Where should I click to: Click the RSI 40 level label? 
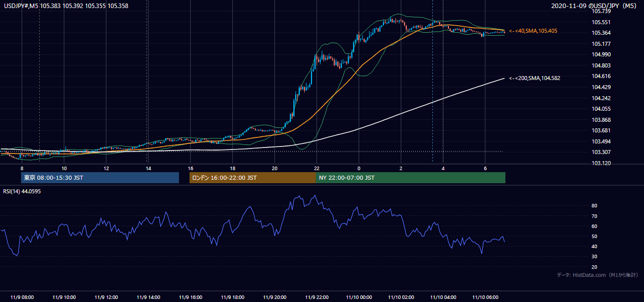click(x=595, y=246)
